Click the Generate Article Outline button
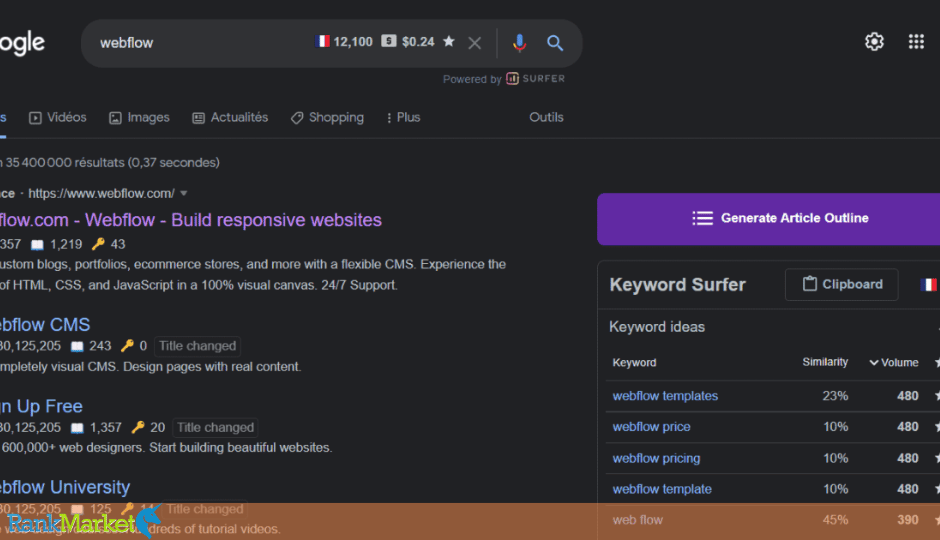This screenshot has width=940, height=540. (769, 219)
